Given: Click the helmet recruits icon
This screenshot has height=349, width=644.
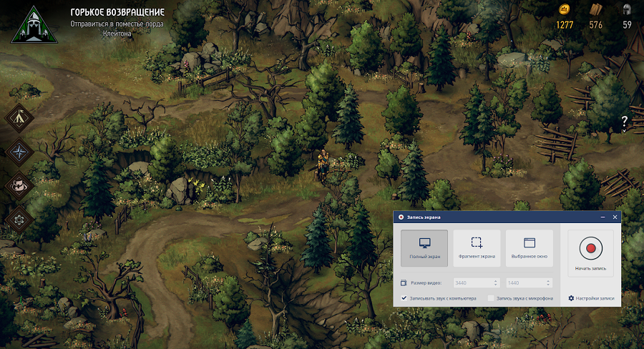Looking at the screenshot, I should point(627,10).
